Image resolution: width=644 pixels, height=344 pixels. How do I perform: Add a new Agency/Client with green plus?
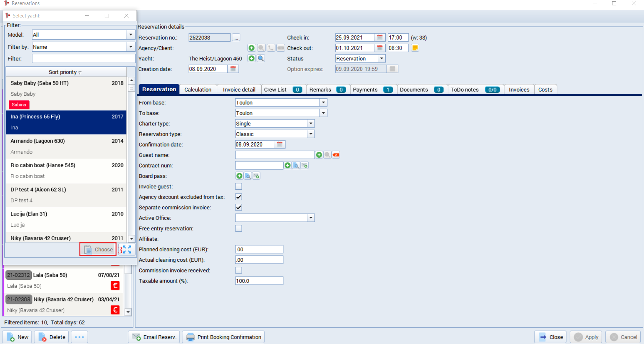point(252,48)
